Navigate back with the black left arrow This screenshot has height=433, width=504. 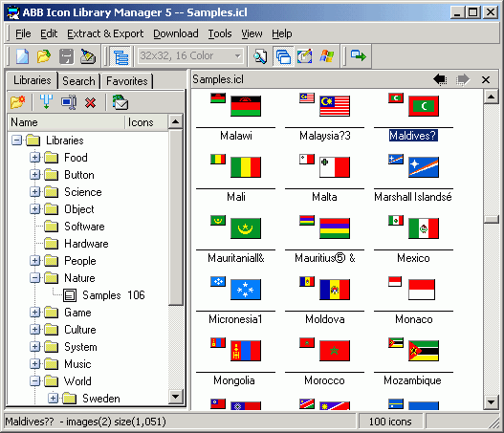pos(440,79)
